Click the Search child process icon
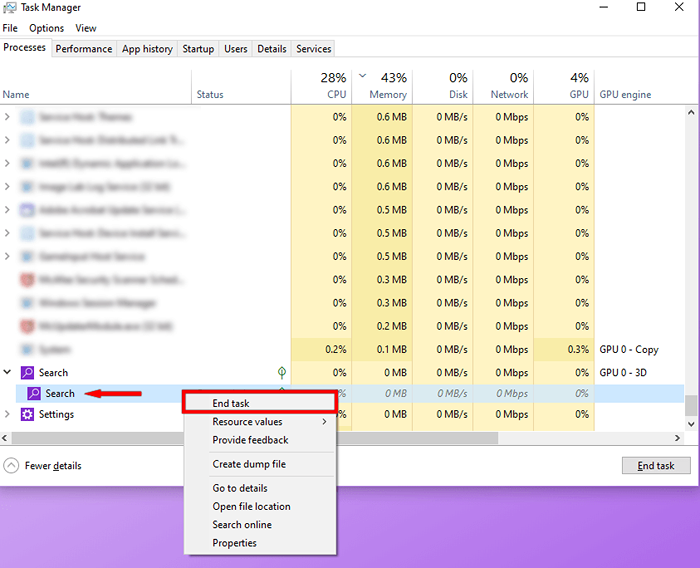The width and height of the screenshot is (700, 568). click(x=34, y=393)
